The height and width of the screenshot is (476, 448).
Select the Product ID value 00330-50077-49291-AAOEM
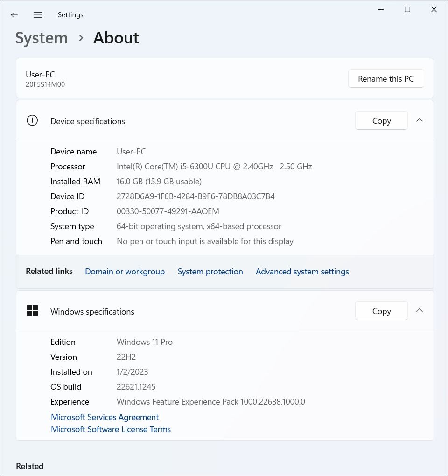168,211
